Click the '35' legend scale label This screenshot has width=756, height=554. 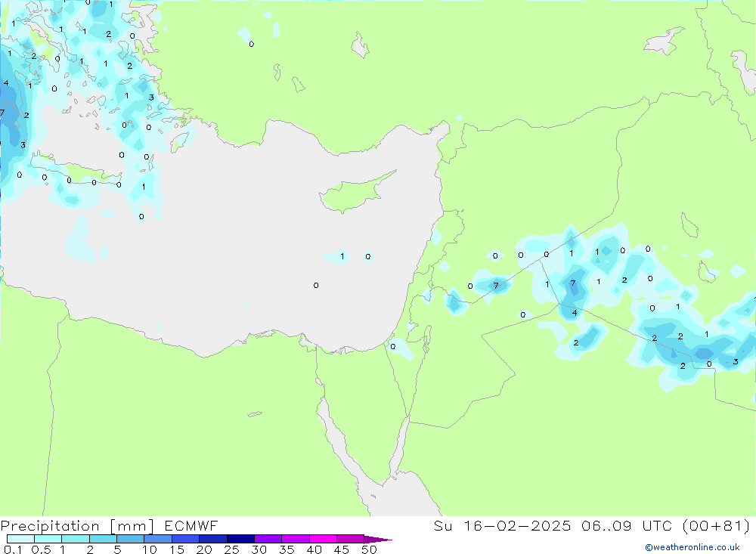tap(287, 549)
